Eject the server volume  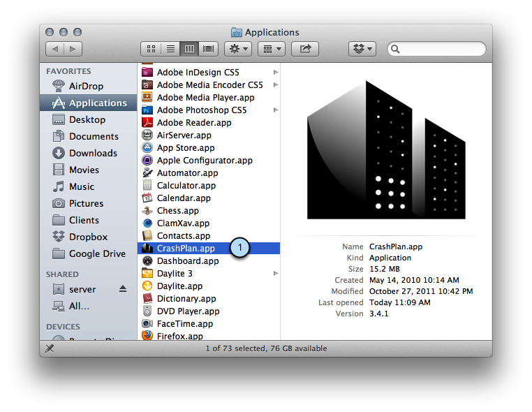point(123,289)
